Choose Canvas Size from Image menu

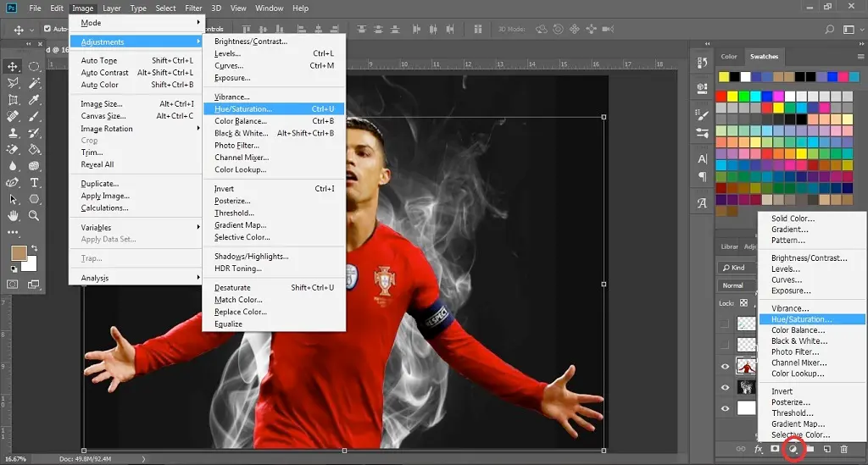[x=136, y=116]
